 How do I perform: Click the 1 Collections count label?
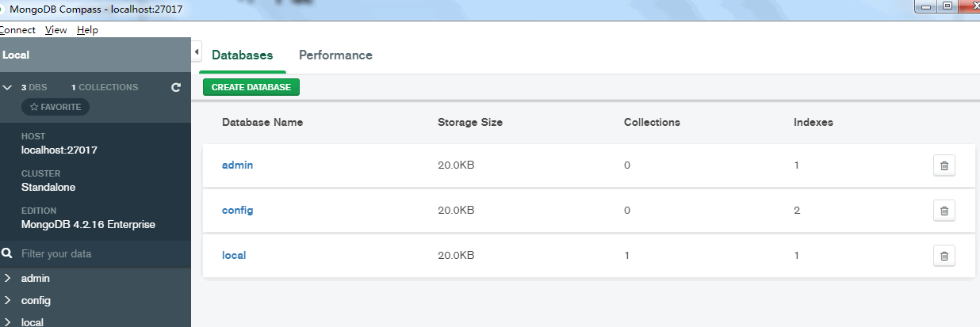coord(105,87)
